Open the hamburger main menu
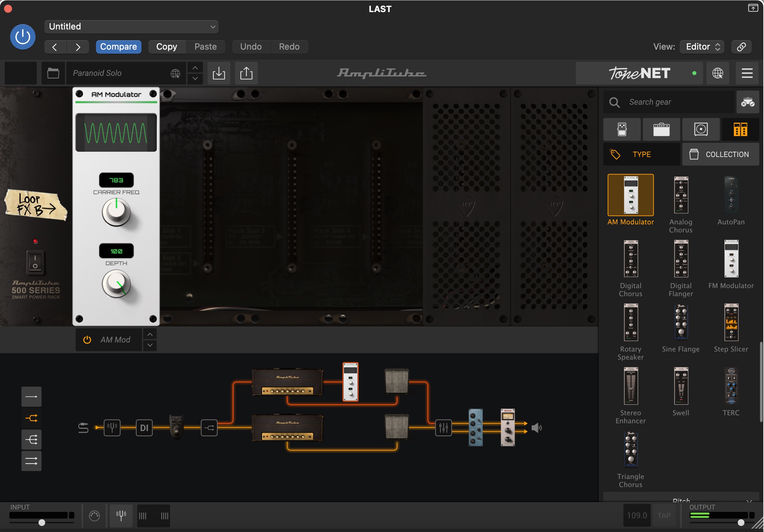The image size is (764, 532). [x=747, y=73]
